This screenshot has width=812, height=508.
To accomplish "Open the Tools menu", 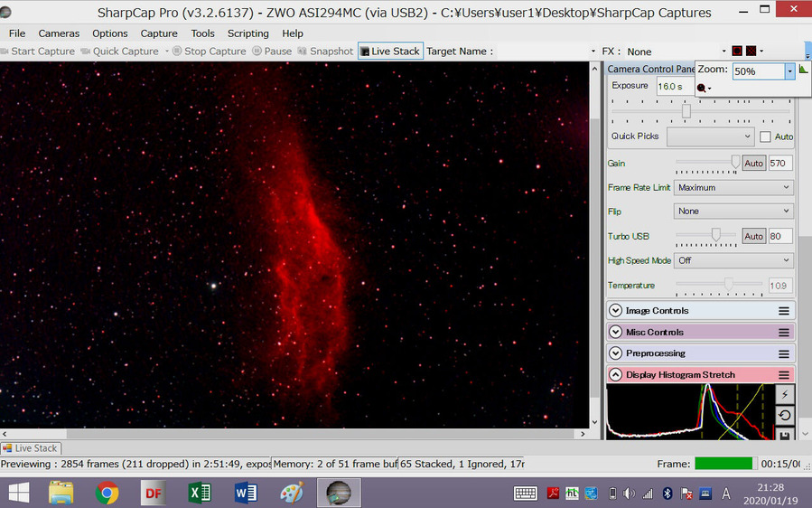I will coord(202,33).
